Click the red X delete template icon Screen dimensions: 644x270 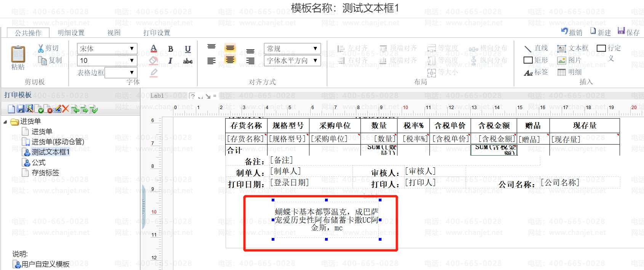[x=66, y=109]
